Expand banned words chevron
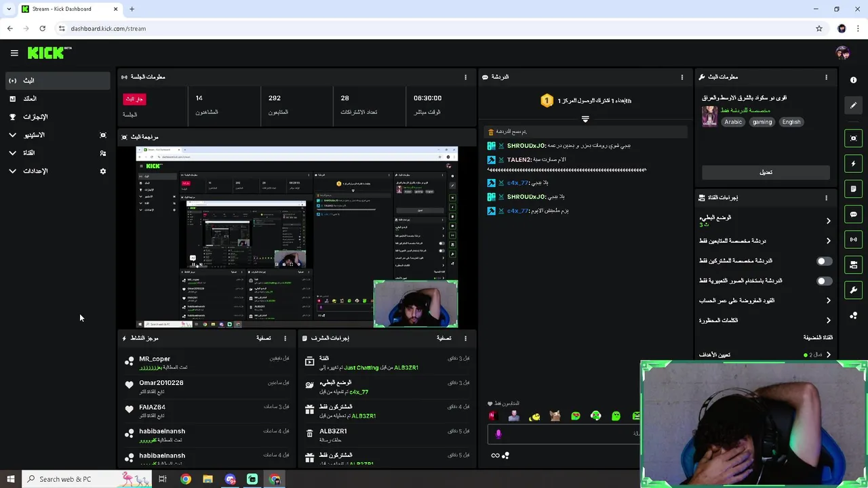This screenshot has width=868, height=488. tap(828, 320)
